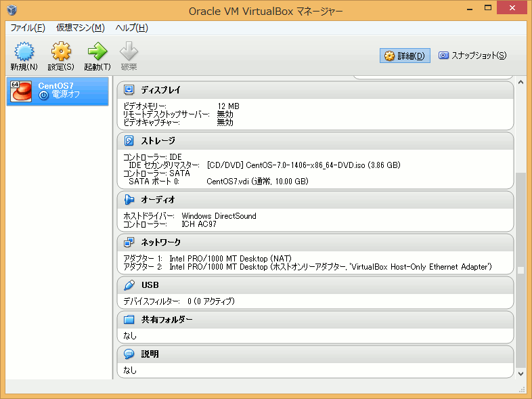The image size is (532, 399).
Task: Open Settings (設定) gear icon
Action: point(61,52)
